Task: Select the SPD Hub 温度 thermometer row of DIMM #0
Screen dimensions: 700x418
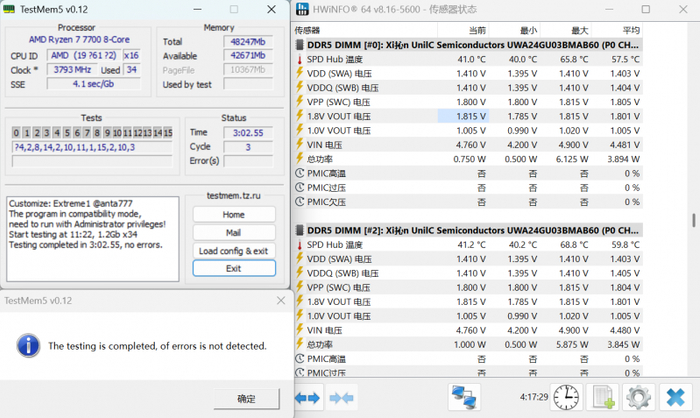Action: click(x=340, y=59)
